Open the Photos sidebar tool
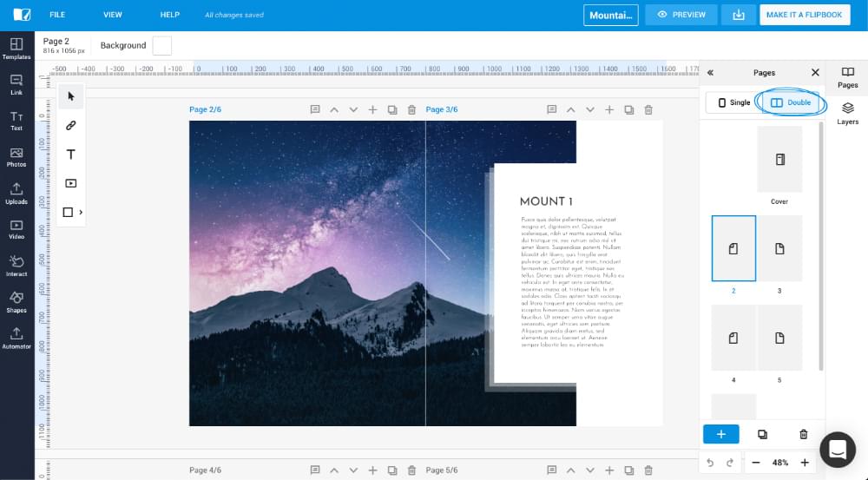Image resolution: width=868 pixels, height=480 pixels. [16, 157]
